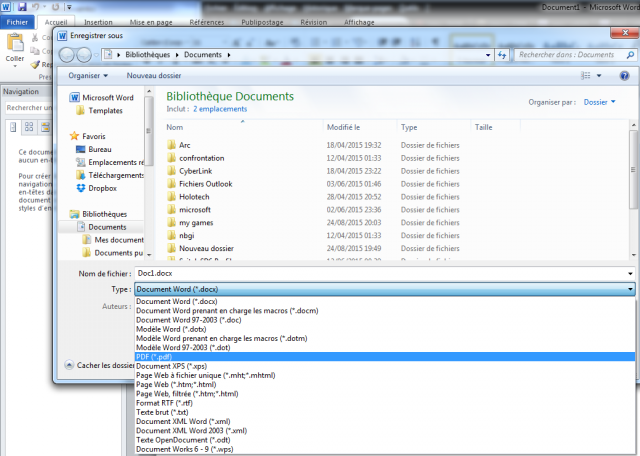
Task: Open the Organiser dropdown menu
Action: 88,76
